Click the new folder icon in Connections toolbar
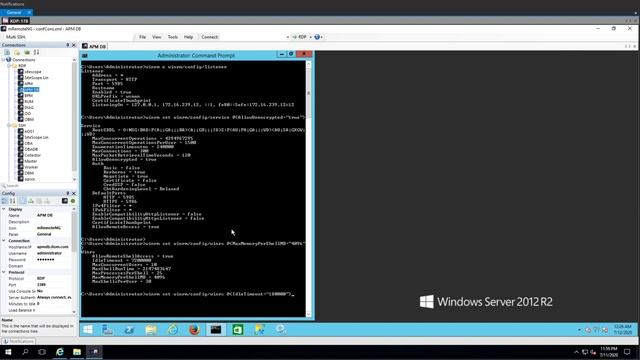Image resolution: width=640 pixels, height=360 pixels. point(17,52)
